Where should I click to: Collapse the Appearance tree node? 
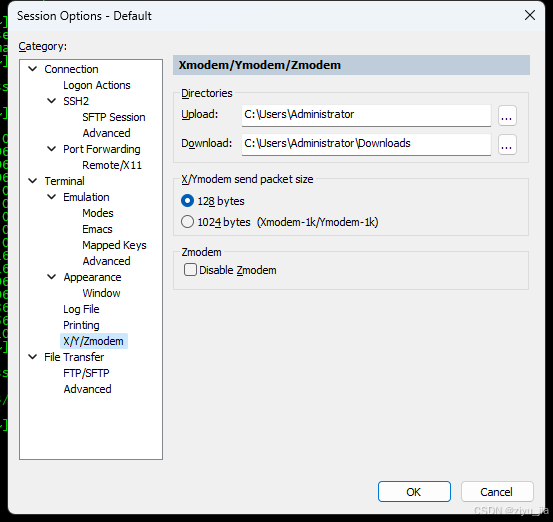pyautogui.click(x=51, y=277)
